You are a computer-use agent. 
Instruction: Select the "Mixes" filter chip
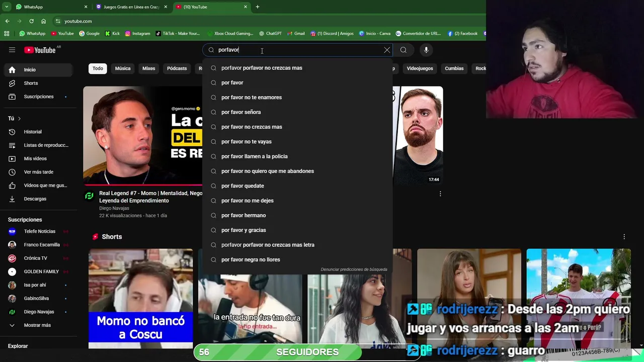(x=149, y=68)
